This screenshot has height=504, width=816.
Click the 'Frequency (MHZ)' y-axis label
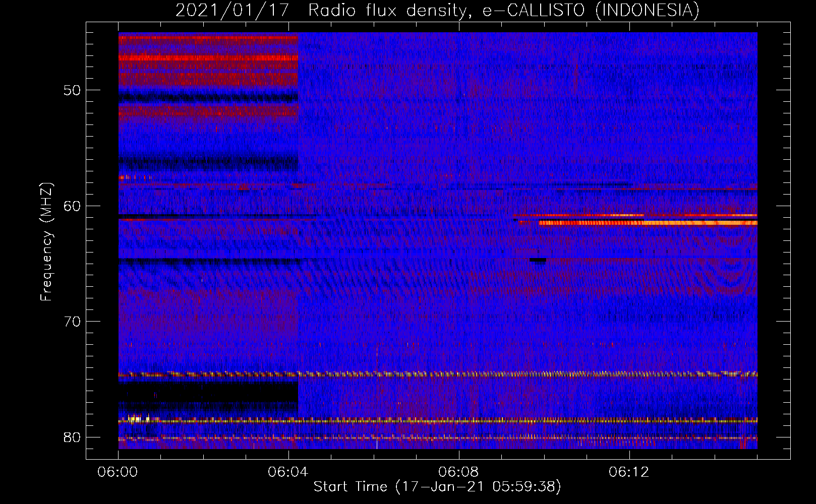[x=46, y=242]
